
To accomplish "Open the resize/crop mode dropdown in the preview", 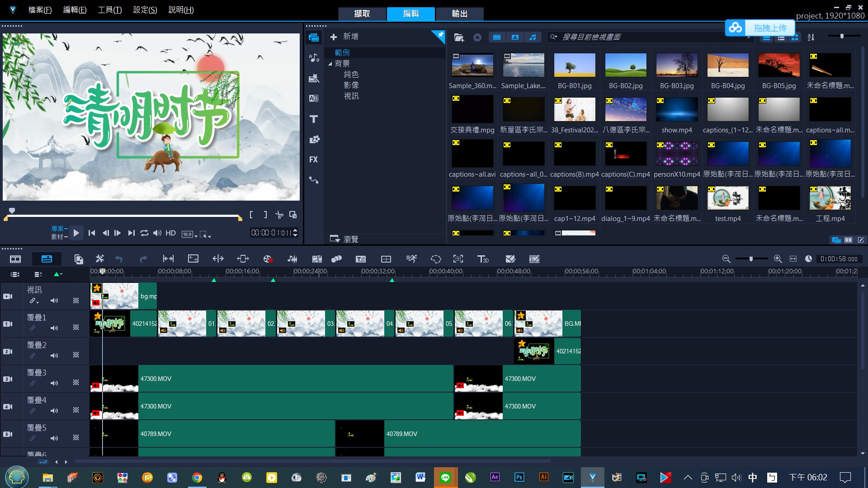I will click(205, 234).
